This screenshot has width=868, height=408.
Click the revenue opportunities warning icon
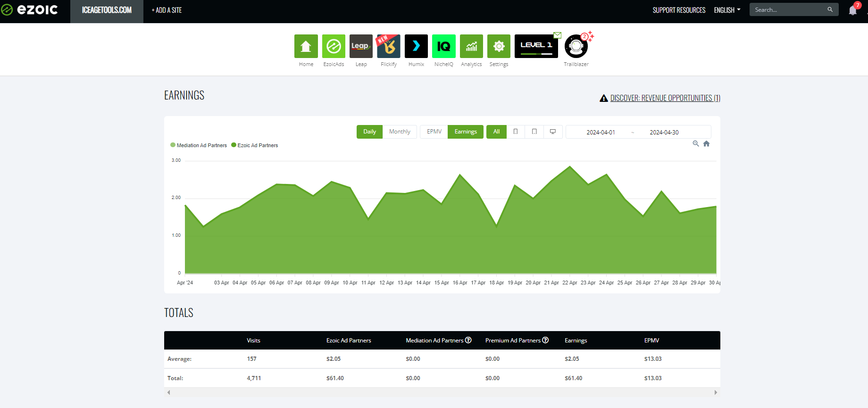pos(603,98)
